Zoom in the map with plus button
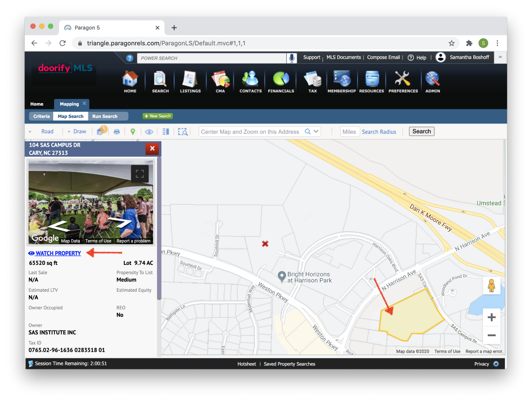The image size is (532, 402). pos(492,317)
